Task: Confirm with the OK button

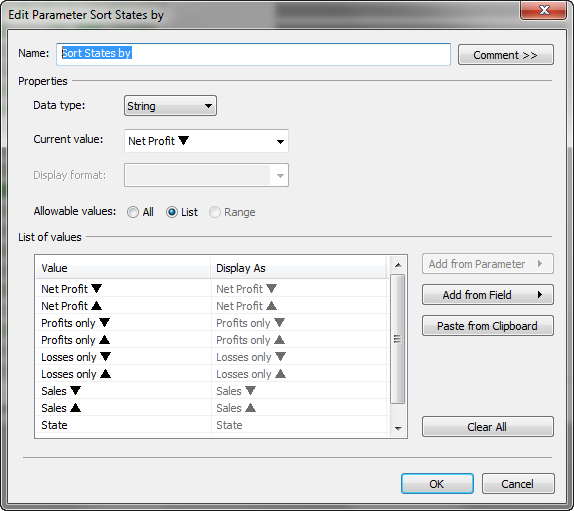Action: (x=437, y=484)
